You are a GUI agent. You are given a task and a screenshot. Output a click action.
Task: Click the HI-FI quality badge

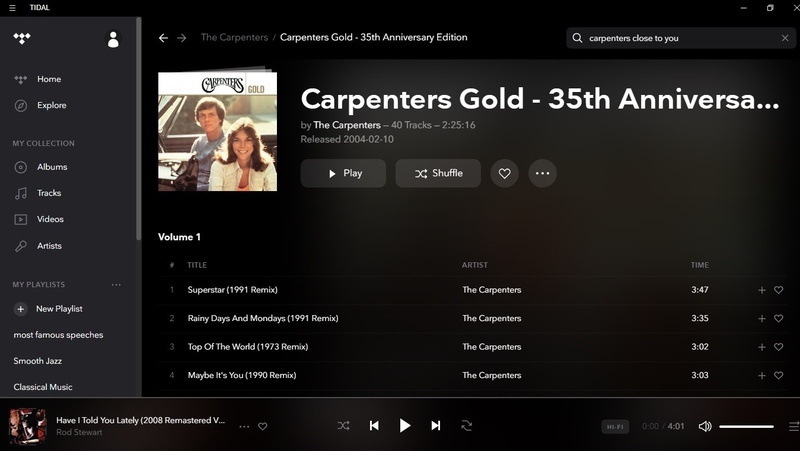(615, 427)
